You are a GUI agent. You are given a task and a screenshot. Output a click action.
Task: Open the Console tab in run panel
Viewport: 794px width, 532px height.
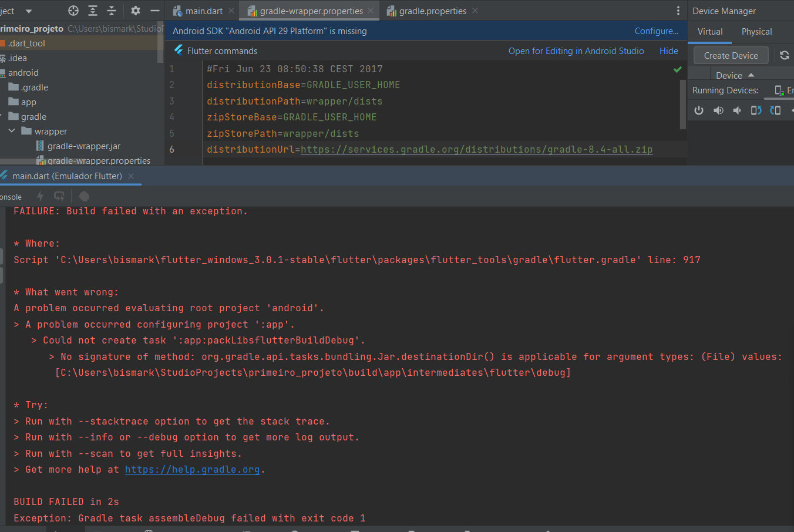tap(11, 197)
